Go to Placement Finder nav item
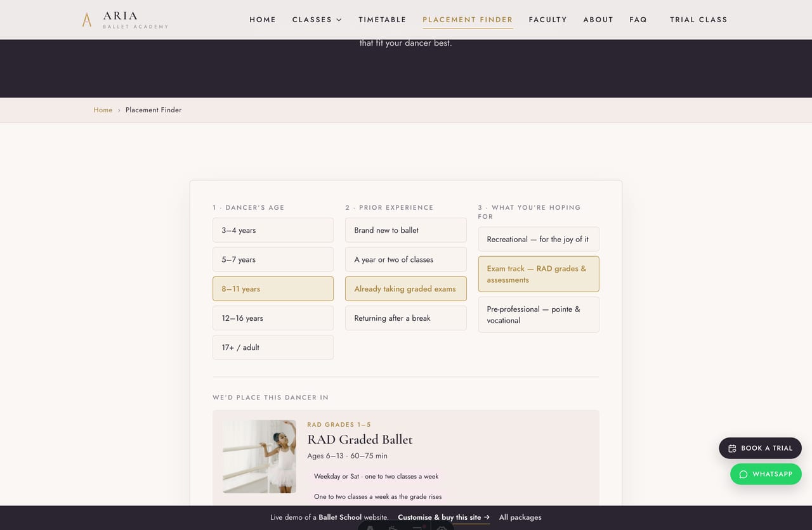Viewport: 812px width, 530px height. [468, 20]
